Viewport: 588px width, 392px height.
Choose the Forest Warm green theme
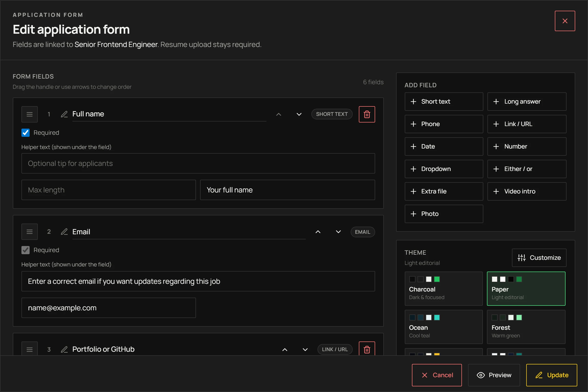pos(526,327)
